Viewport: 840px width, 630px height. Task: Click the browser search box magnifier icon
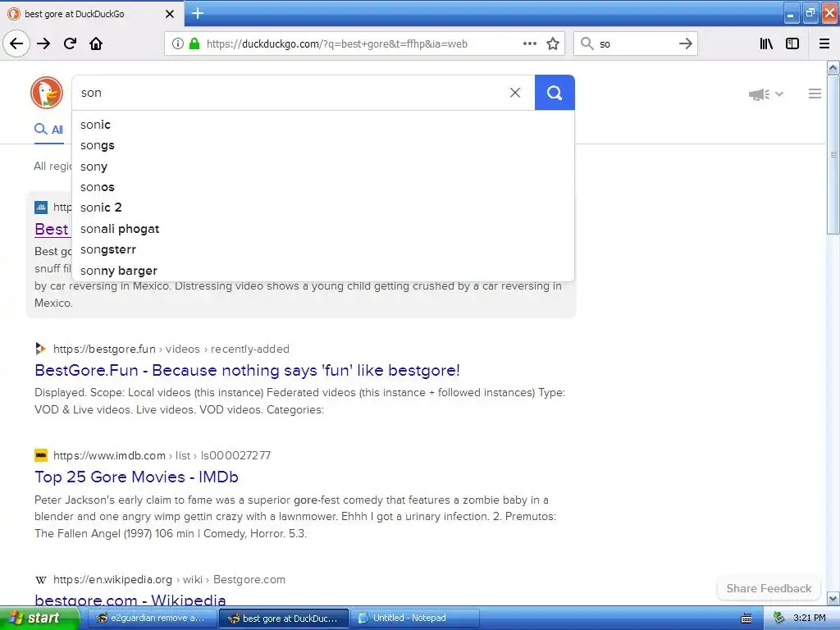click(x=587, y=43)
